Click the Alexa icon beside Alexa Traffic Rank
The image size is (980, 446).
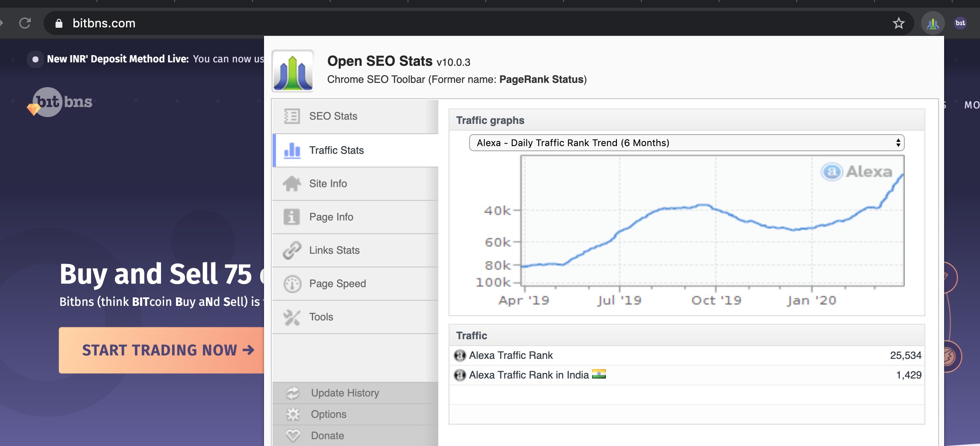click(460, 355)
